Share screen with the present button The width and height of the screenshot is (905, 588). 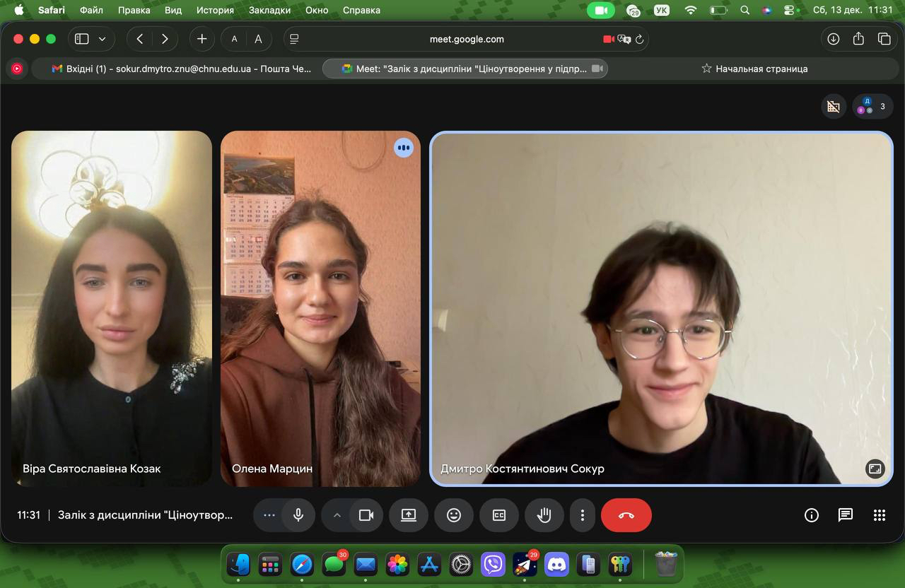coord(409,515)
